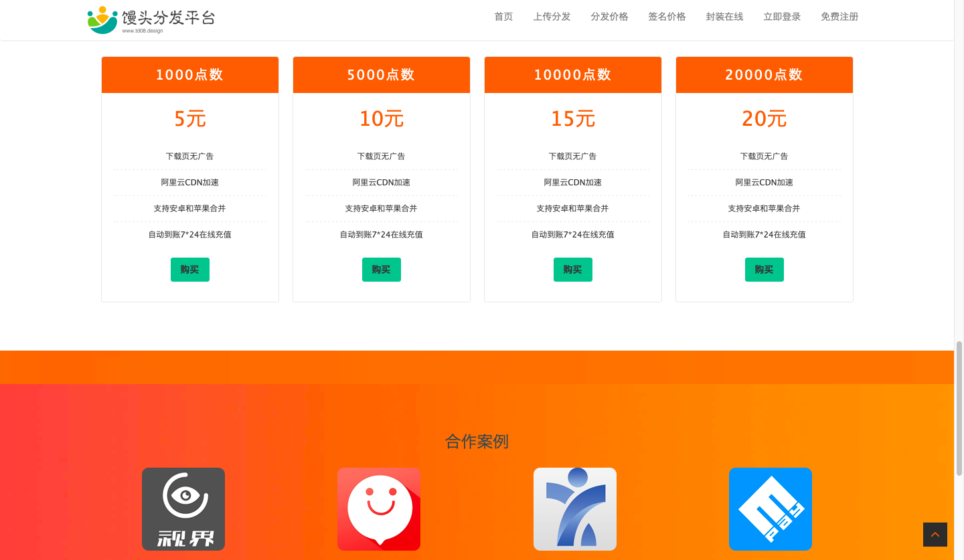Go to 首页 in navigation
The image size is (964, 560).
[503, 17]
